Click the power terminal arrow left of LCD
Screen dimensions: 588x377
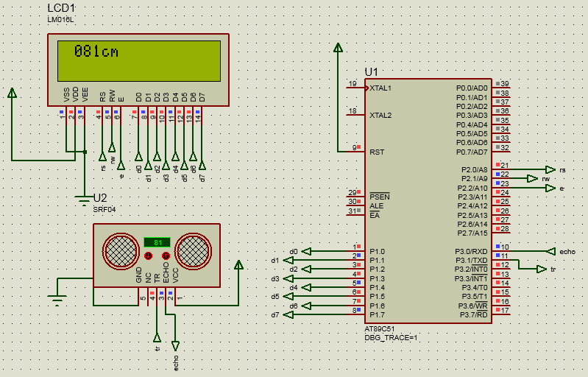pos(12,93)
